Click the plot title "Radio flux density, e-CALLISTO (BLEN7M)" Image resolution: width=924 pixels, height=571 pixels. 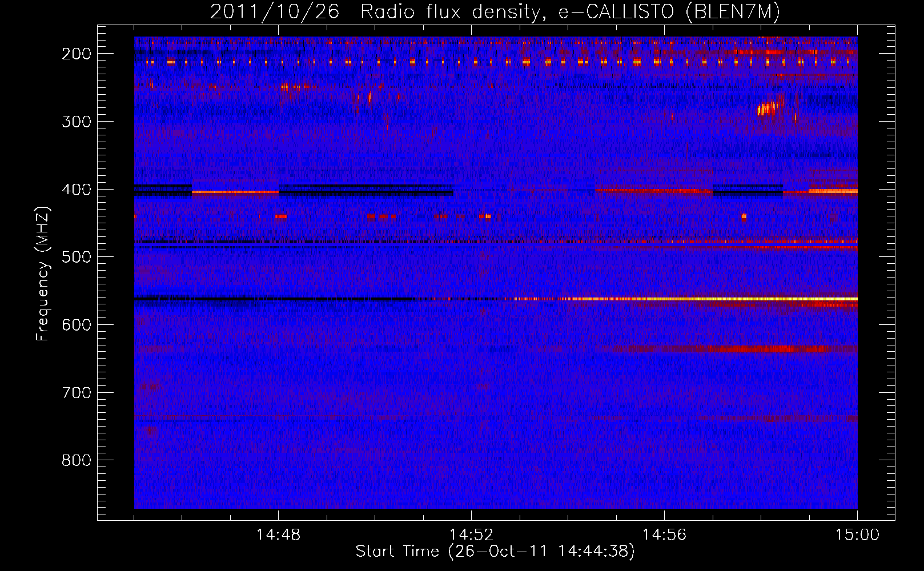[570, 13]
